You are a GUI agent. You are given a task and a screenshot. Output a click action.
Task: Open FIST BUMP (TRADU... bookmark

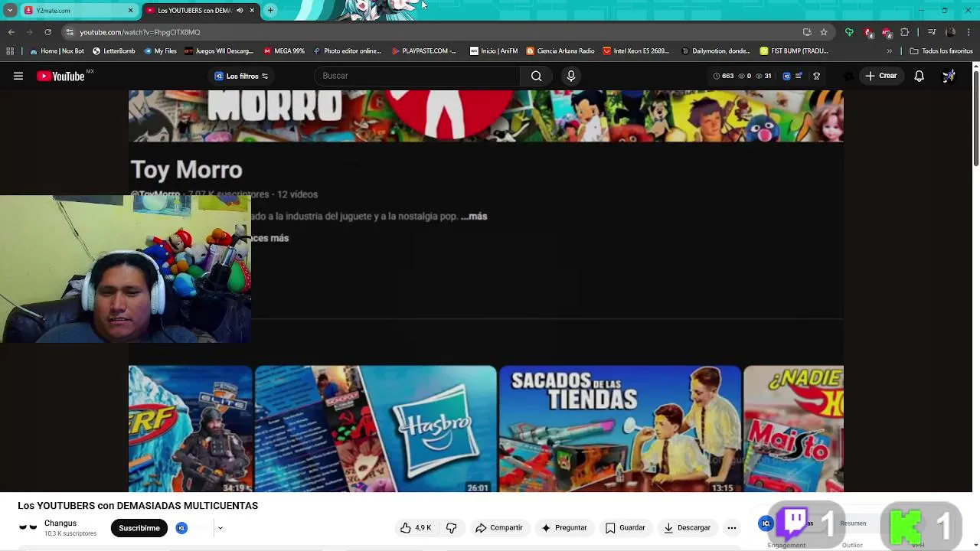click(x=794, y=51)
